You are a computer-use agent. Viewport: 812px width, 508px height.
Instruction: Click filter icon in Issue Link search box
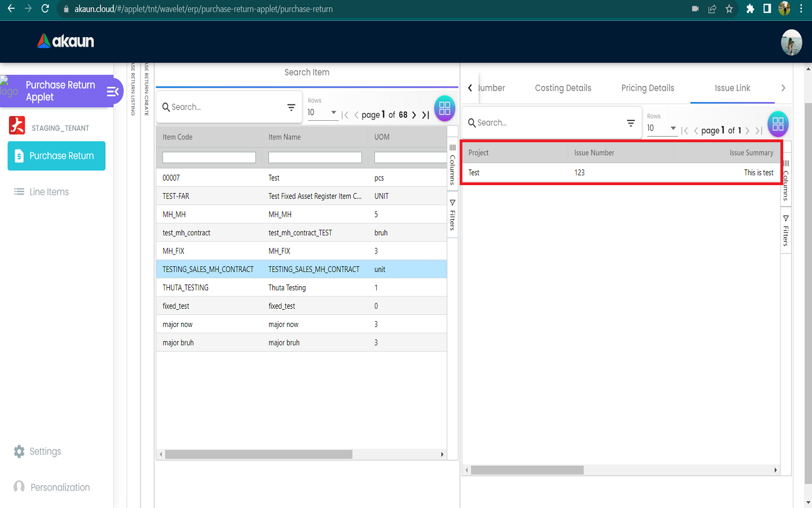(630, 123)
